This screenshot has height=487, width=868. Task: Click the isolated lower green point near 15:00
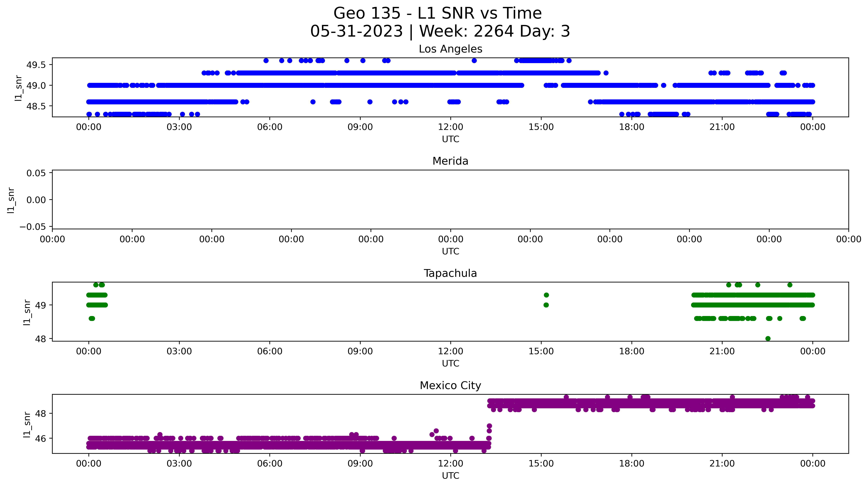546,305
